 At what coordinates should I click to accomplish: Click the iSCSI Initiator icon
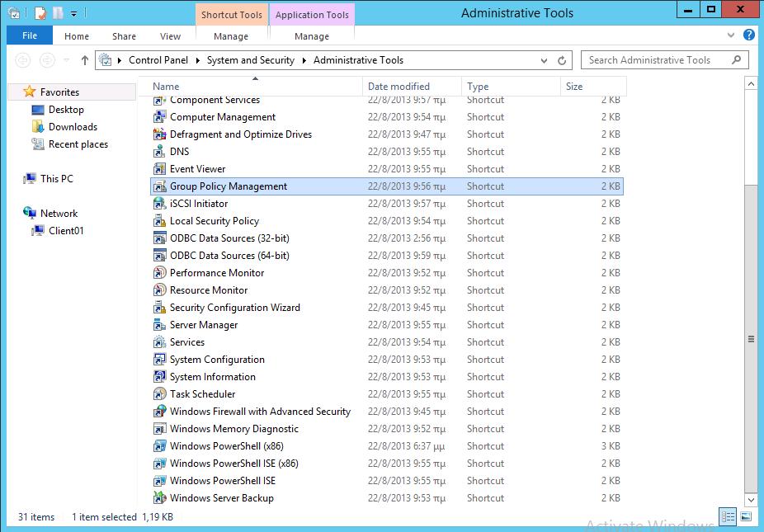point(159,204)
